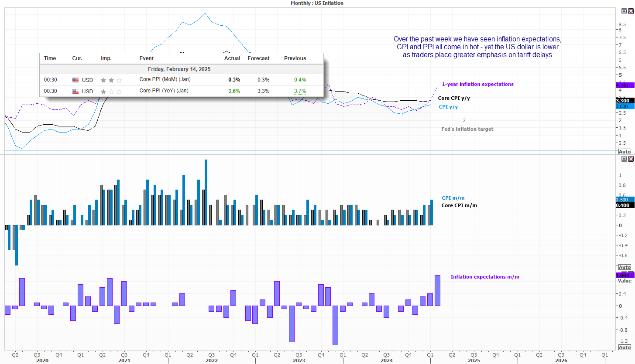The image size is (635, 364).
Task: Close the top US Inflation y/y panel
Action: point(630,10)
